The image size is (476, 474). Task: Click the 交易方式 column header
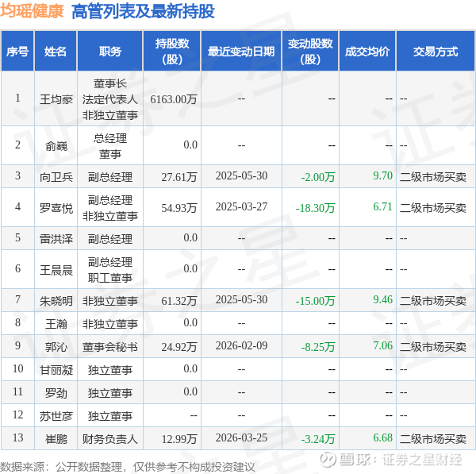436,51
